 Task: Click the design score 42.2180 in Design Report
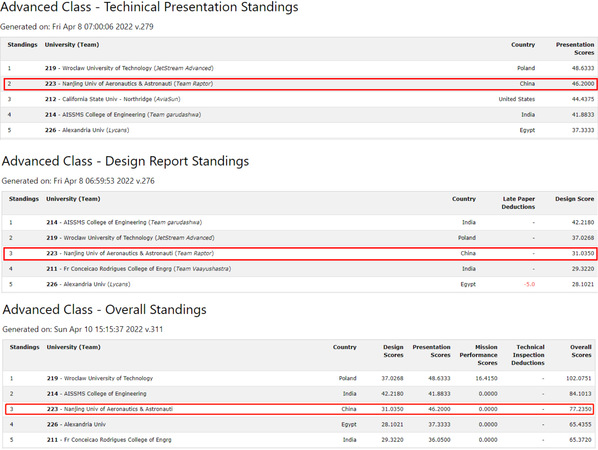click(x=583, y=222)
